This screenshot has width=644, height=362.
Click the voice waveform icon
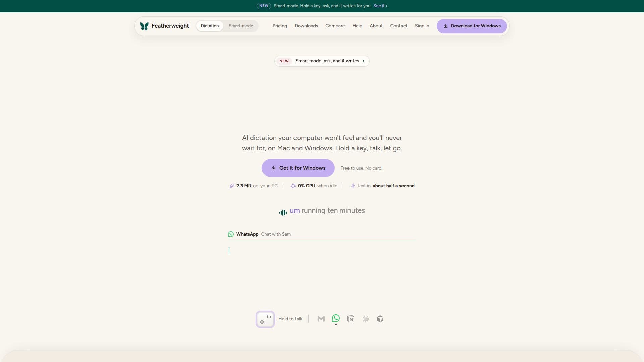coord(283,213)
